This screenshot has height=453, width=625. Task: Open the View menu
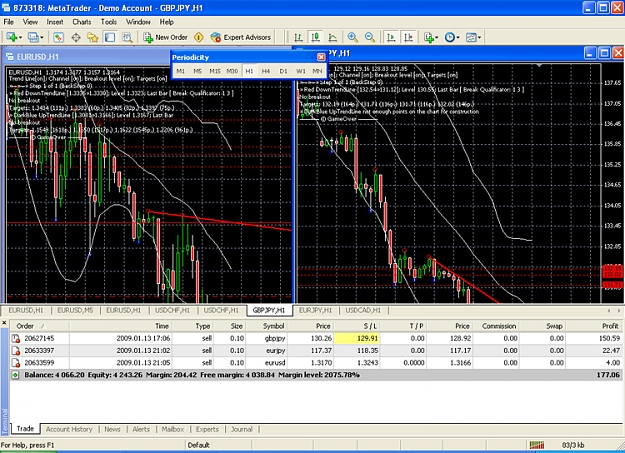(30, 22)
